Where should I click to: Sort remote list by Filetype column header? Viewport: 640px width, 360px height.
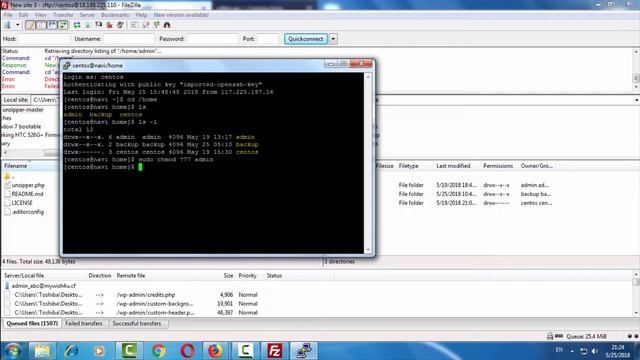point(408,166)
